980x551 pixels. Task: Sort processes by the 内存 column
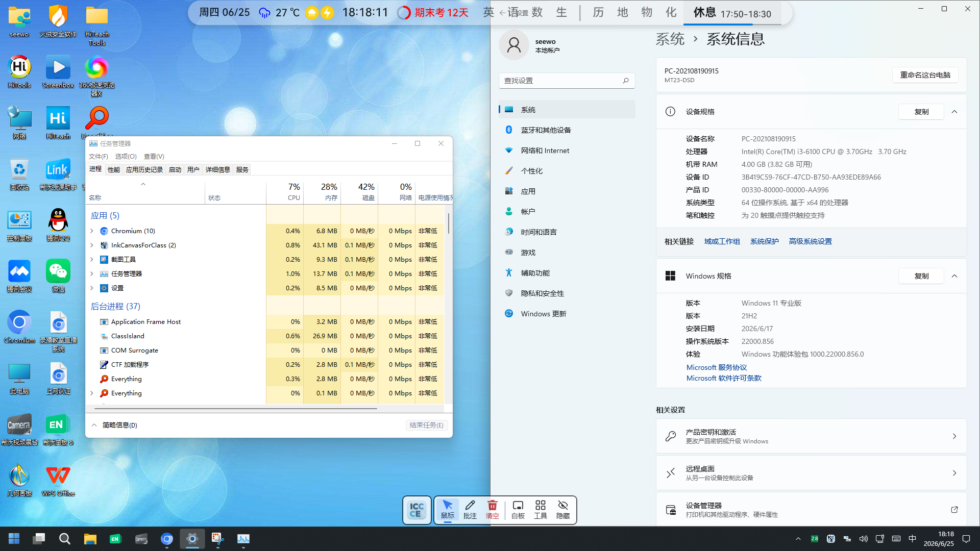[x=322, y=192]
